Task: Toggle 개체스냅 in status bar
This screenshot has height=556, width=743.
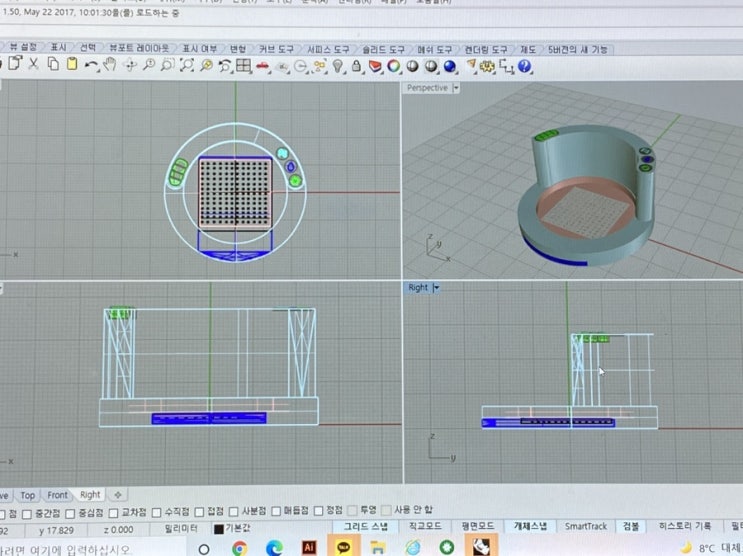Action: [530, 526]
